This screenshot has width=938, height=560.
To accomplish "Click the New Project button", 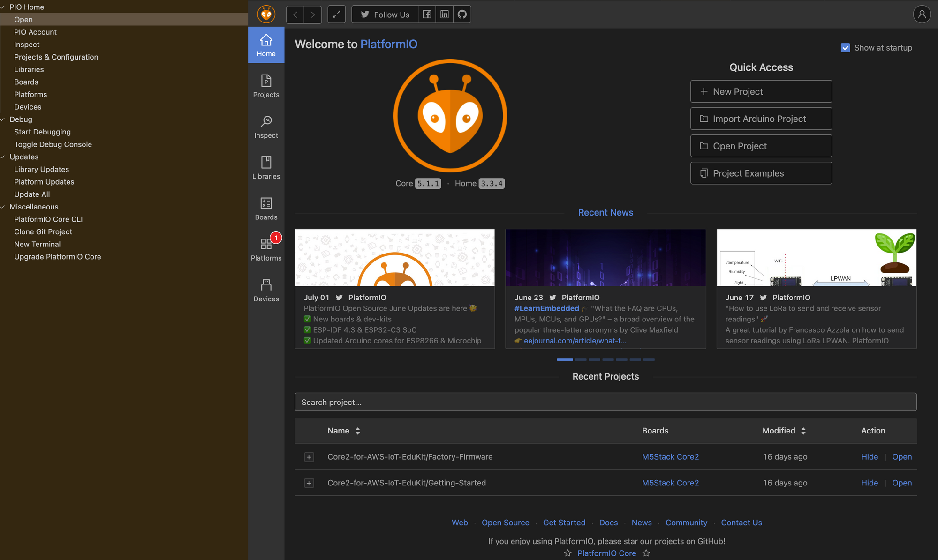I will point(761,91).
